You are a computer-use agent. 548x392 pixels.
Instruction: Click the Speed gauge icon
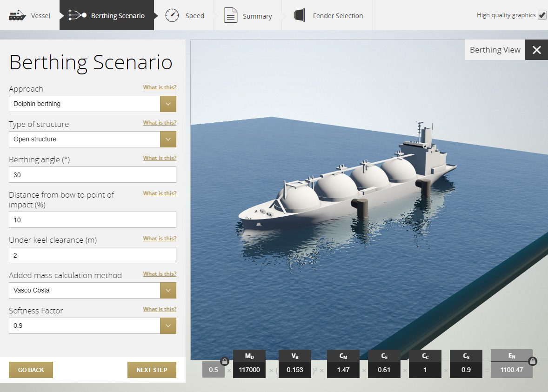(172, 15)
